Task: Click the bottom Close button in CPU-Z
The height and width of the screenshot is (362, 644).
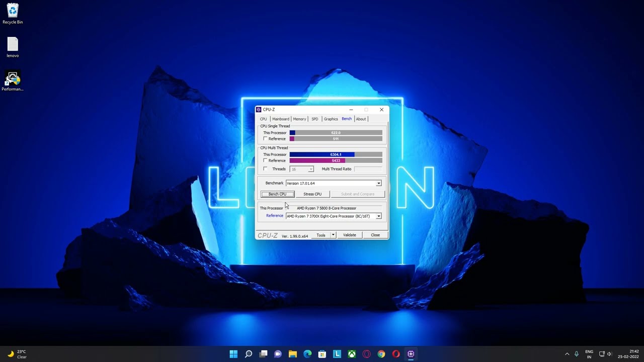Action: (375, 235)
